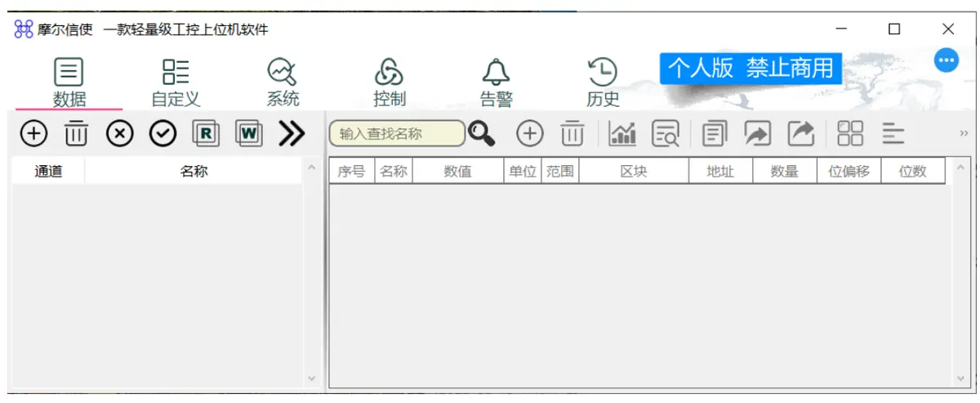Click the blue three-dots more button
980x403 pixels.
[x=947, y=60]
